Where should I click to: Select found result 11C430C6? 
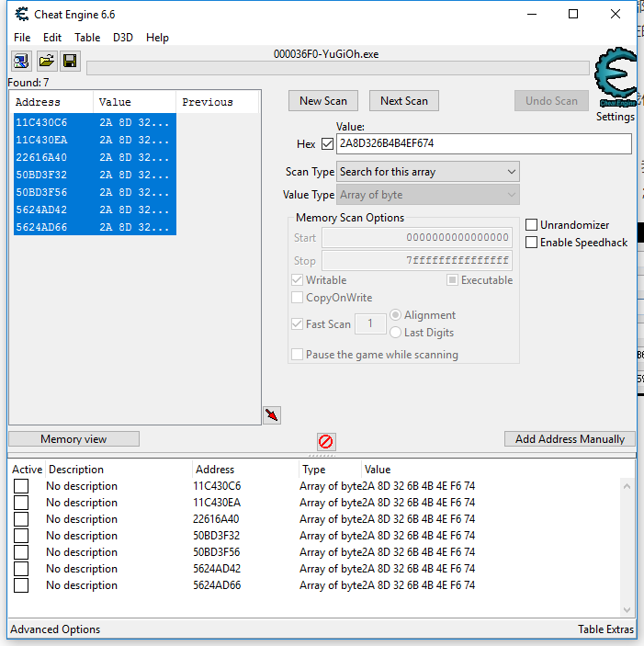[x=96, y=122]
